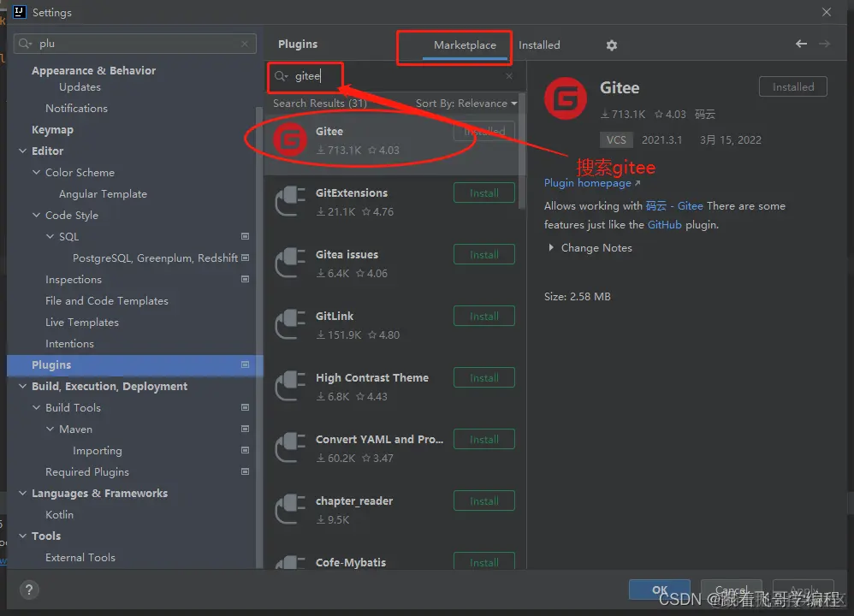Install the chapter_reader plugin
854x616 pixels.
point(484,501)
